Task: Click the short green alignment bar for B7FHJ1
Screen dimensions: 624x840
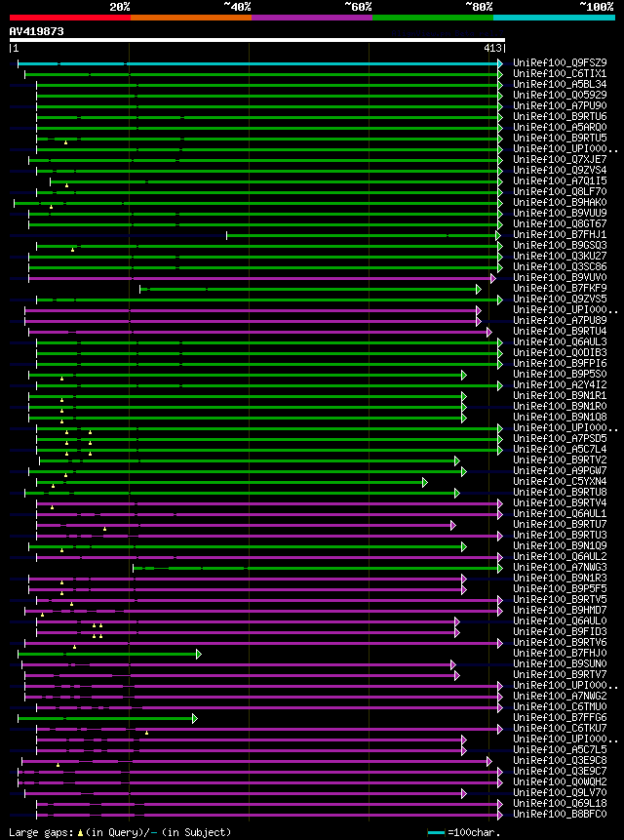Action: (363, 235)
